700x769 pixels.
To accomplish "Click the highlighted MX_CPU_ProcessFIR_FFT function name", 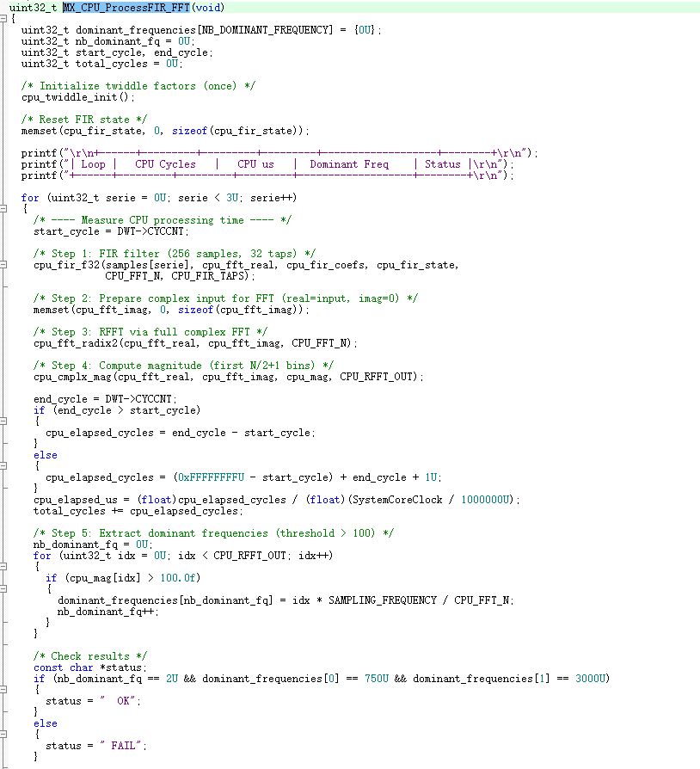I will pos(126,8).
